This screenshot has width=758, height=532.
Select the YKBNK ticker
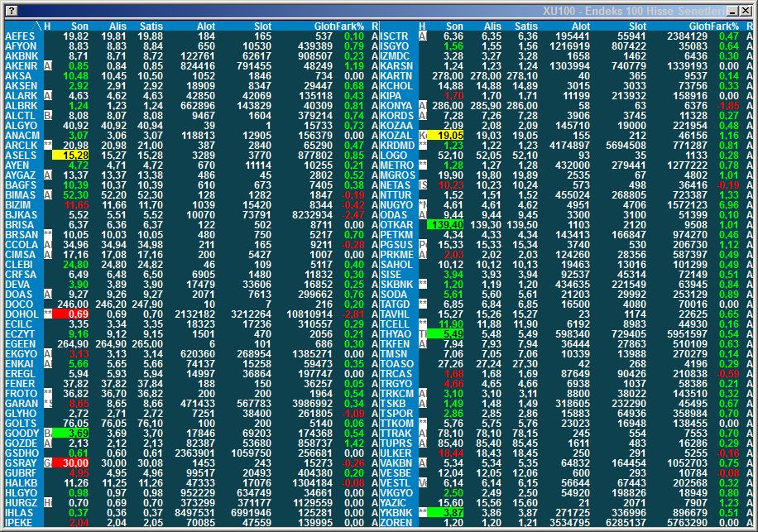(396, 513)
